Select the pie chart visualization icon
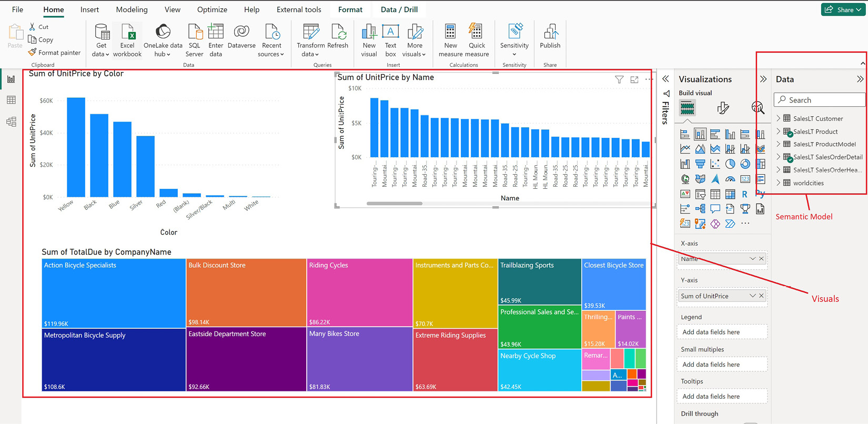The height and width of the screenshot is (424, 868). (x=730, y=164)
